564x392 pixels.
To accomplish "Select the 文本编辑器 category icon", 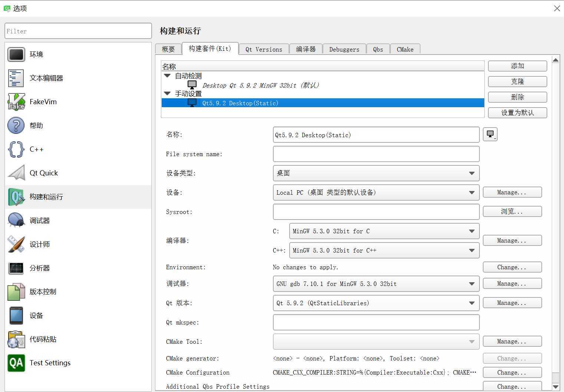I will pyautogui.click(x=16, y=78).
